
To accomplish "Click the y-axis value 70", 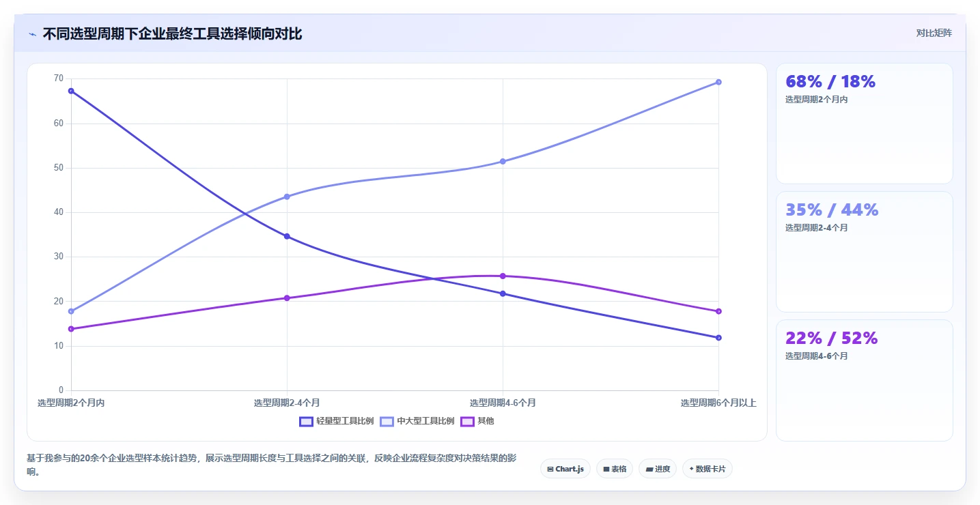I will [58, 78].
